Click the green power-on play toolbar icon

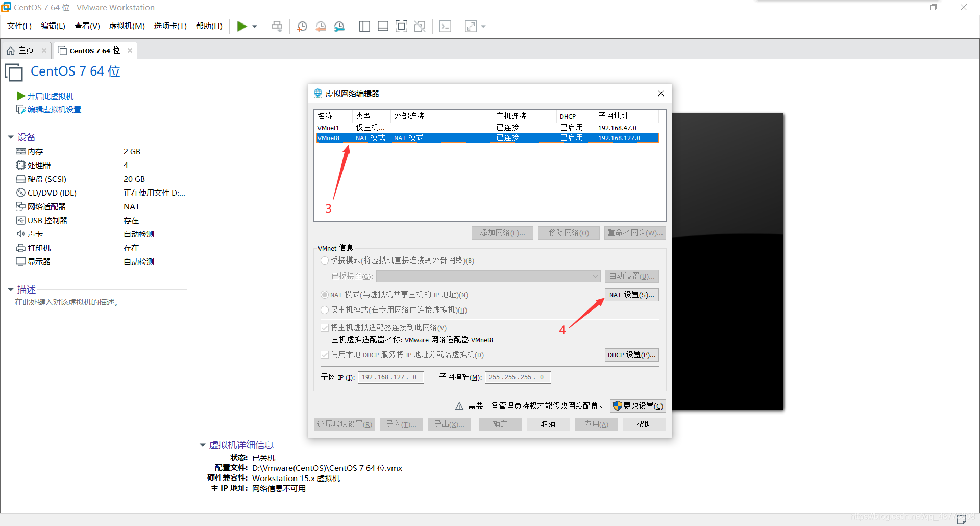(242, 26)
